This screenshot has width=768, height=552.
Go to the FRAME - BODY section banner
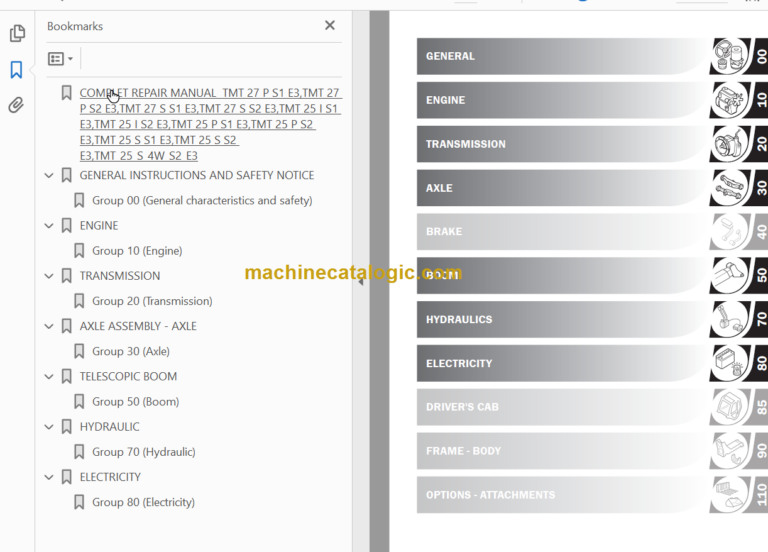pos(562,451)
